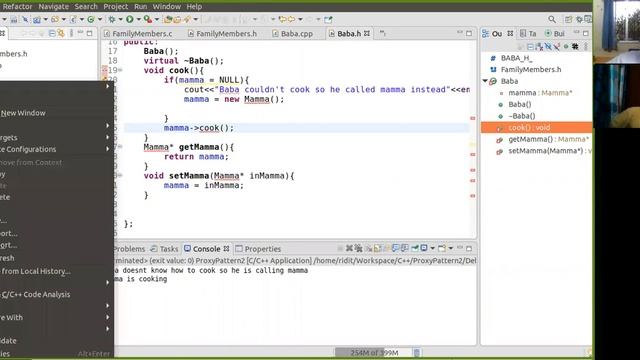
Task: Click the Pin Console icon
Action: [415, 248]
